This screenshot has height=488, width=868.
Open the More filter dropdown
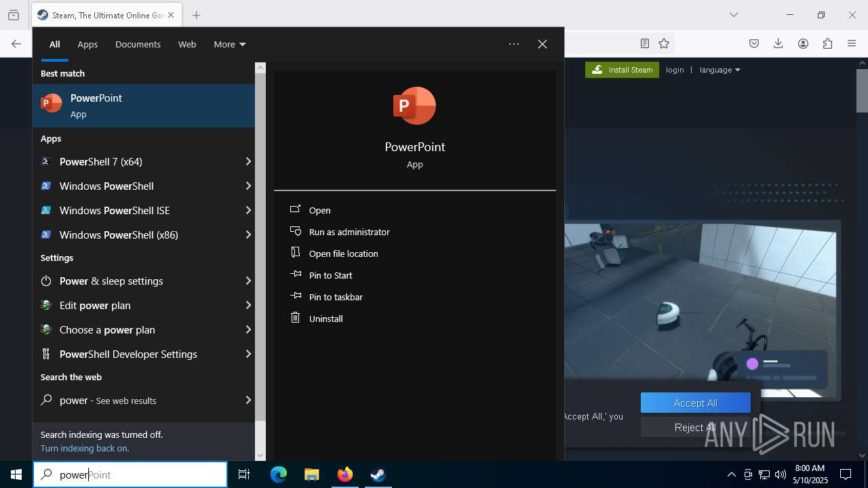(x=229, y=44)
